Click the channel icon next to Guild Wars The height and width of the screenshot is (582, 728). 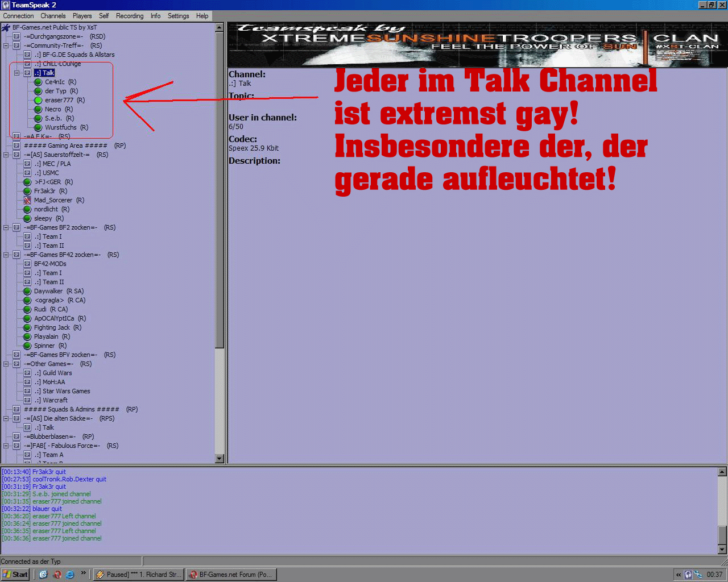pos(27,373)
